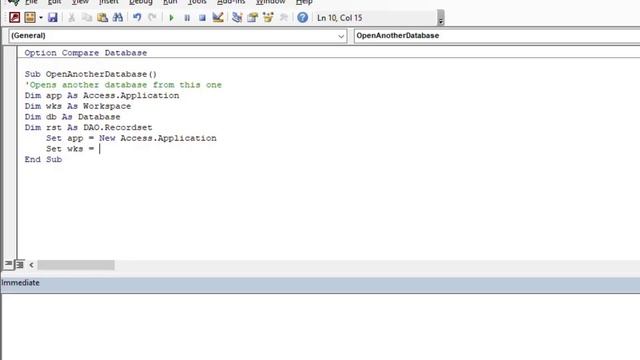Image resolution: width=640 pixels, height=360 pixels.
Task: Click the Reset stop square icon
Action: click(x=202, y=18)
